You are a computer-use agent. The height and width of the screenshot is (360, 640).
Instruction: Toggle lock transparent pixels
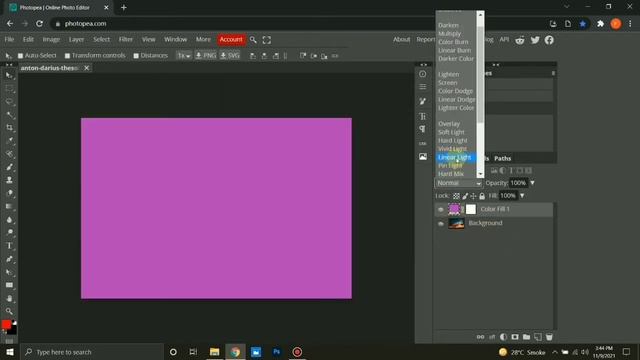pyautogui.click(x=456, y=196)
